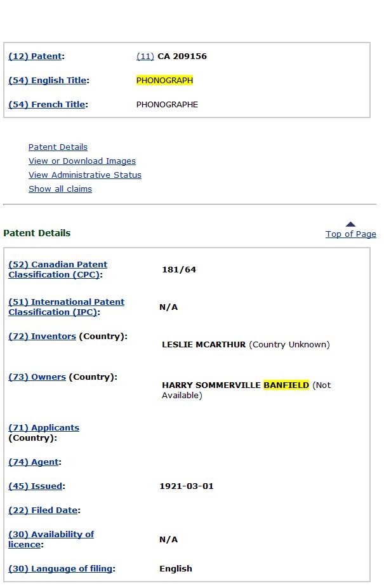384x588 pixels.
Task: Click View Administrative Status link
Action: (84, 175)
